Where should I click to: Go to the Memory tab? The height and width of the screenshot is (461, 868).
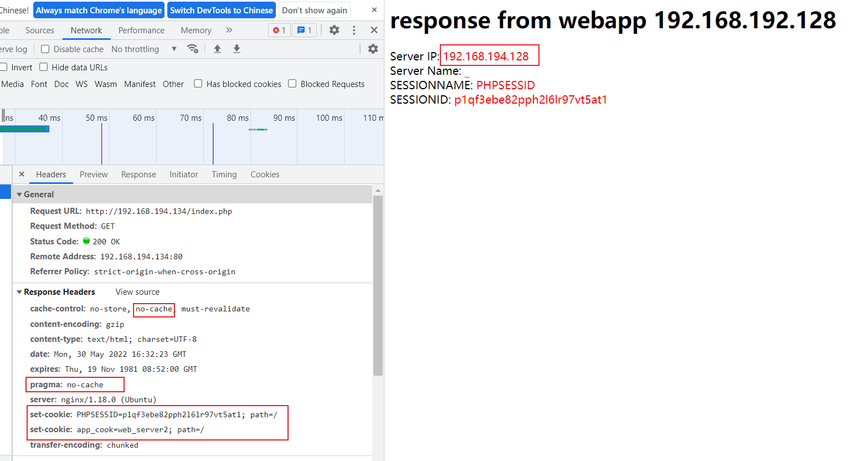pos(196,30)
